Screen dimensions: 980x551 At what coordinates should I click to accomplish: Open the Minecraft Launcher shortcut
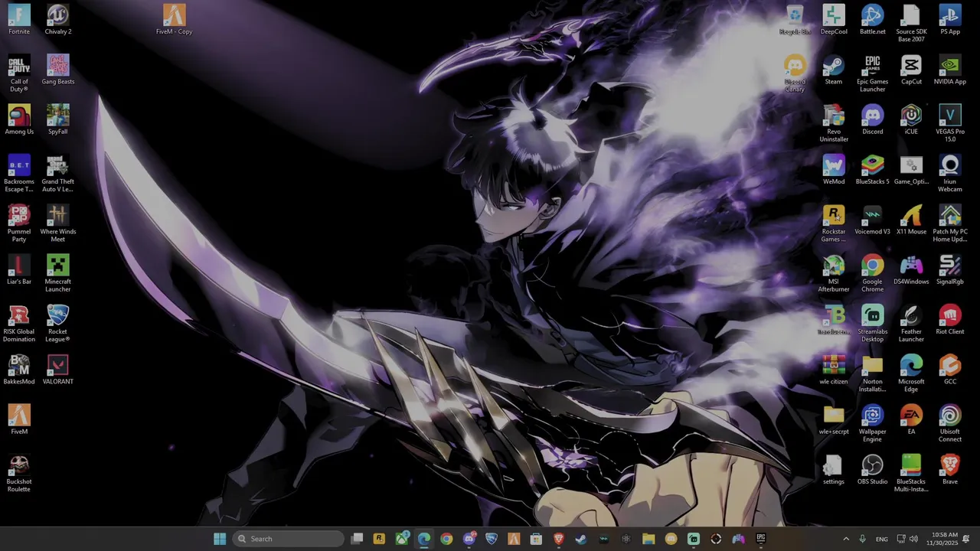tap(58, 273)
